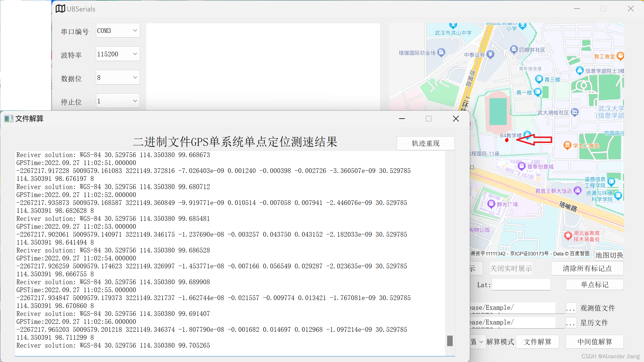This screenshot has height=362, width=644.
Task: Click the 群光广场 shopping marker icon
Action: tap(491, 204)
